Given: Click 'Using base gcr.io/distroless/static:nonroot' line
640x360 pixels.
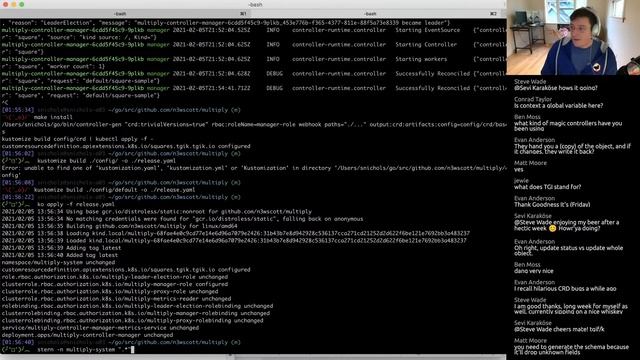Looking at the screenshot, I should [157, 211].
